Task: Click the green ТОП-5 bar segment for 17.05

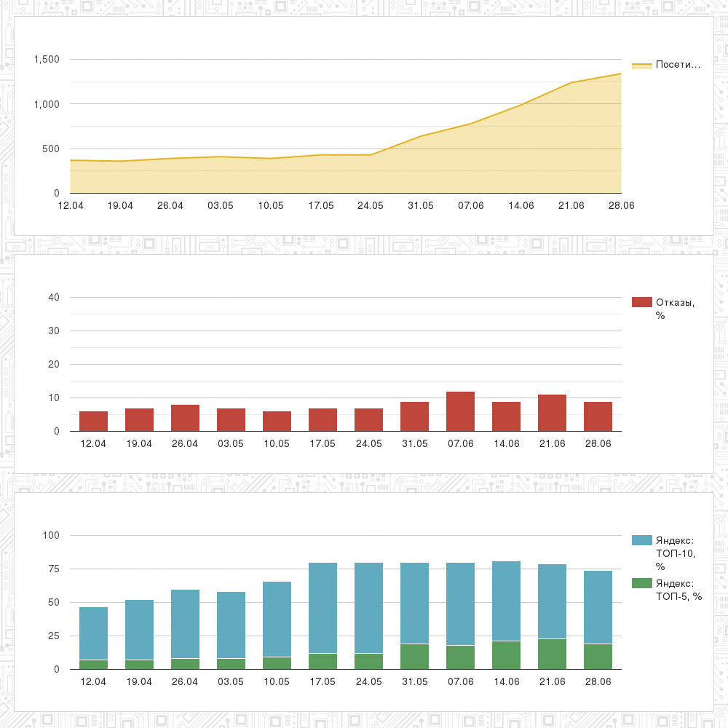Action: [x=323, y=662]
